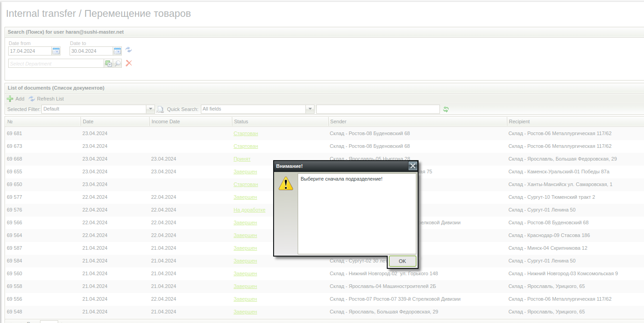Open Завершен status link for document 69 584
644x323 pixels.
(245, 261)
